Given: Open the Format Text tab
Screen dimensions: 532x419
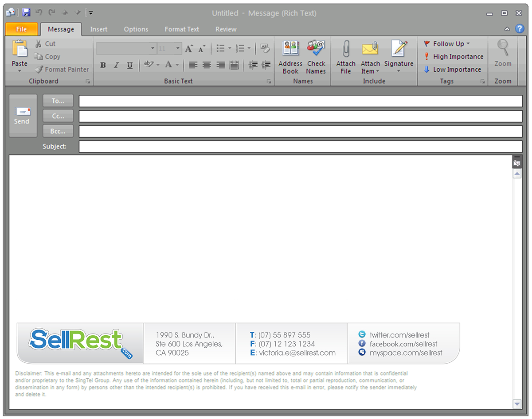Looking at the screenshot, I should pyautogui.click(x=182, y=29).
